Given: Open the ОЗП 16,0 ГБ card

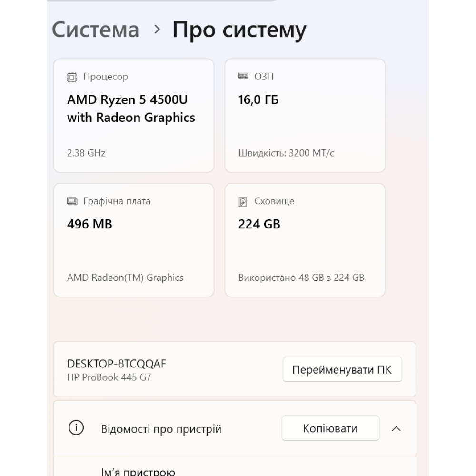Looking at the screenshot, I should (x=305, y=116).
